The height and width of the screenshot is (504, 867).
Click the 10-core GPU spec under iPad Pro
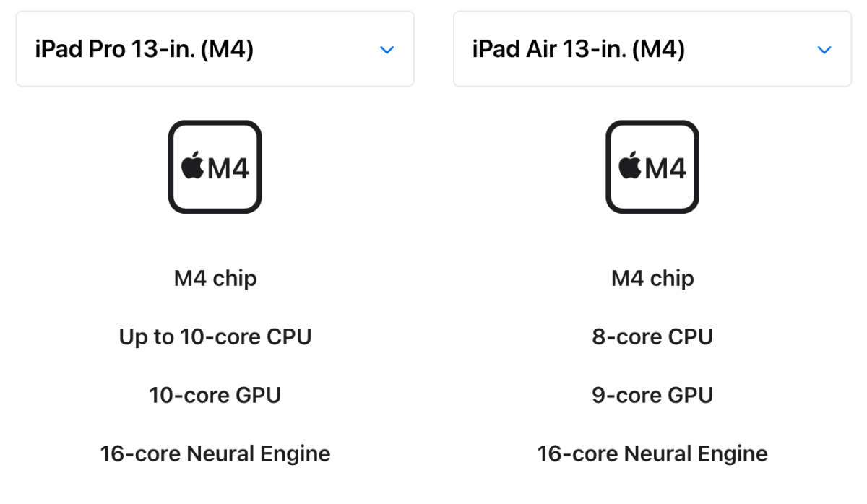coord(215,395)
